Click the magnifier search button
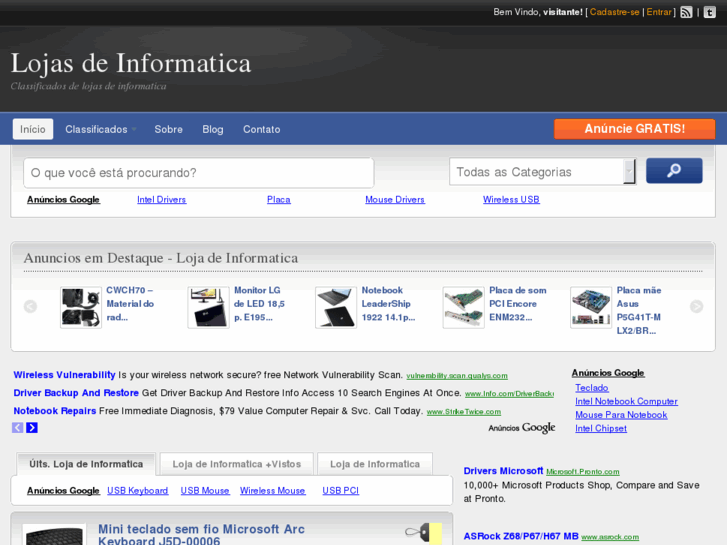This screenshot has height=545, width=727. (674, 171)
